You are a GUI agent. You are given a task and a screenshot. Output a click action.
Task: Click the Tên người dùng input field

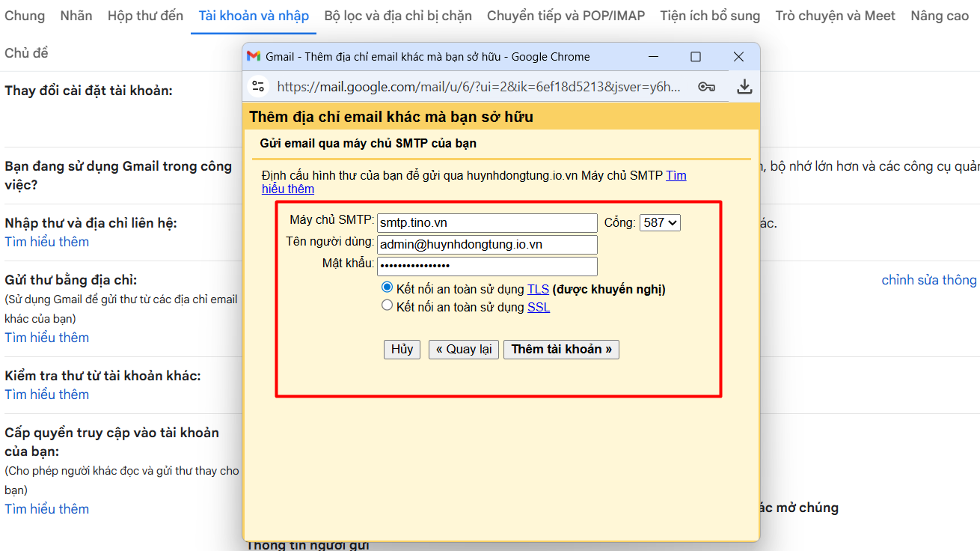click(x=487, y=245)
